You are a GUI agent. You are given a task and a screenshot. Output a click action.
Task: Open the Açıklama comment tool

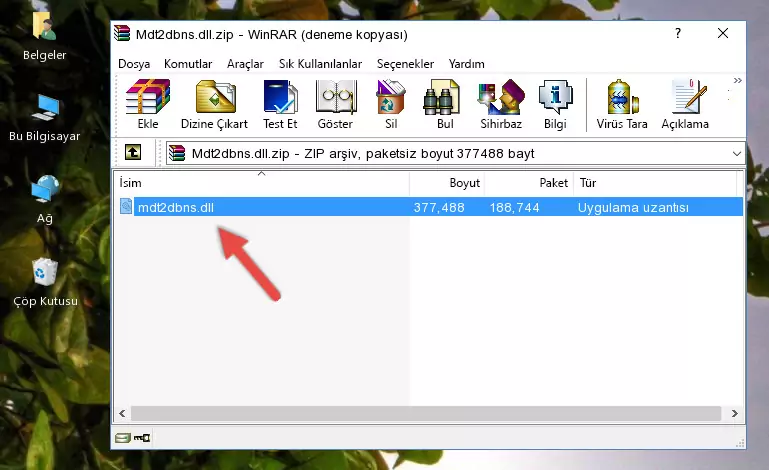685,104
